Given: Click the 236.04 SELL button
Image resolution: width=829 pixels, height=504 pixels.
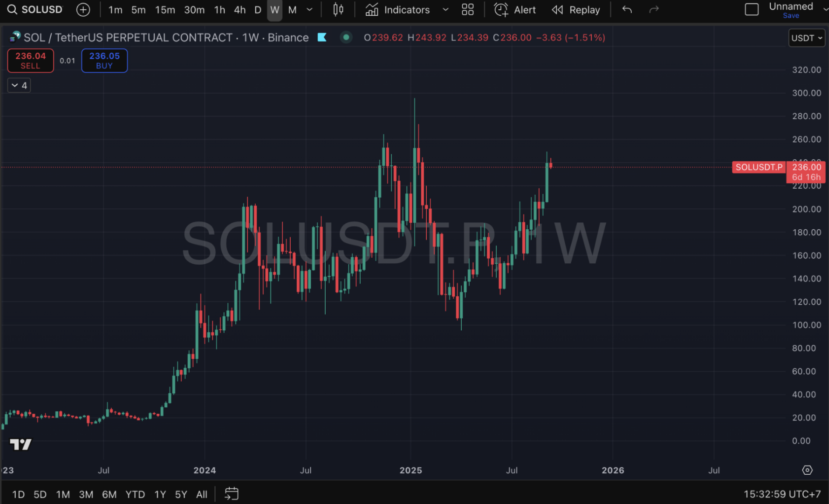Looking at the screenshot, I should [x=30, y=61].
